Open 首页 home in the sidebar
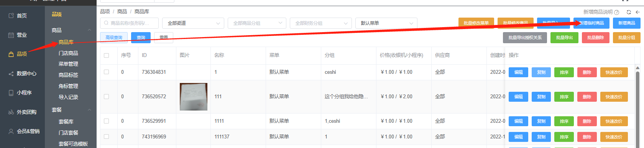The width and height of the screenshot is (644, 148). [x=22, y=16]
